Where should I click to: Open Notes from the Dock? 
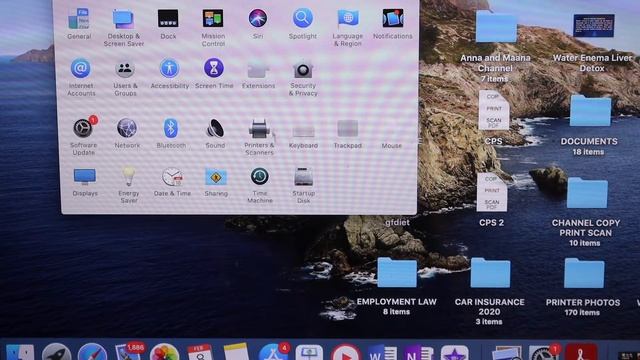236,352
